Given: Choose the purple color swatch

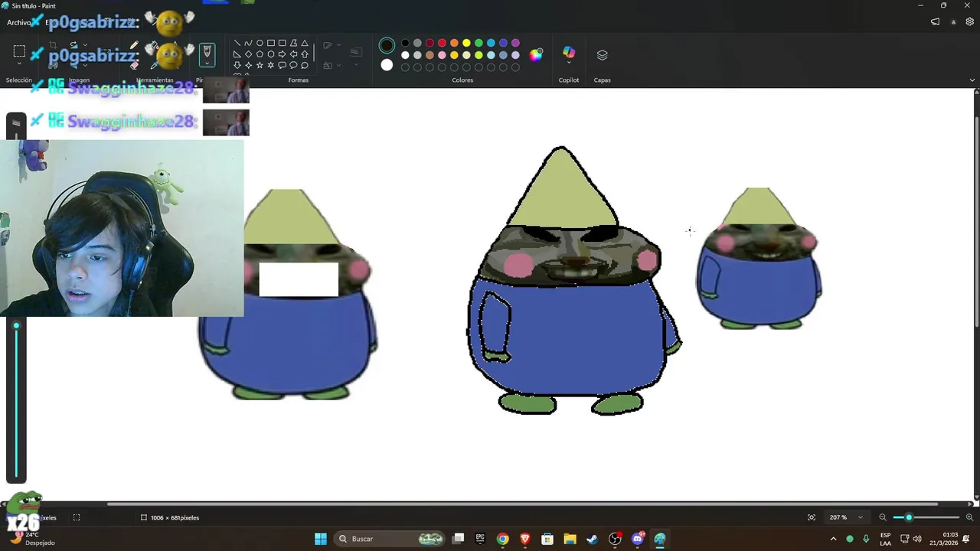Looking at the screenshot, I should (515, 43).
